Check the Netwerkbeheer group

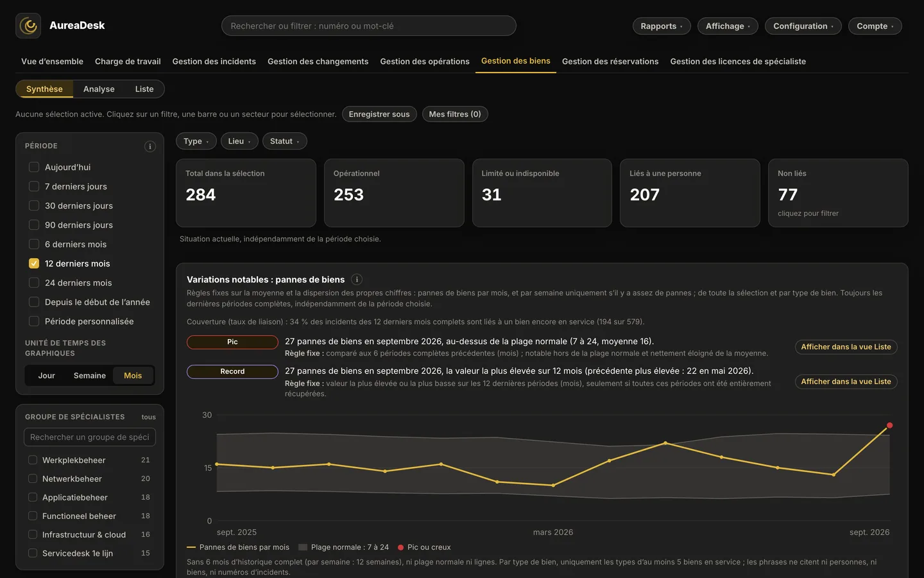pyautogui.click(x=33, y=478)
